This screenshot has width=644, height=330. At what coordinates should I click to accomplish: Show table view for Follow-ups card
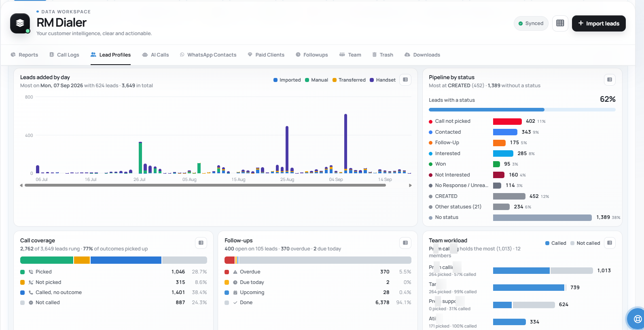(x=405, y=243)
